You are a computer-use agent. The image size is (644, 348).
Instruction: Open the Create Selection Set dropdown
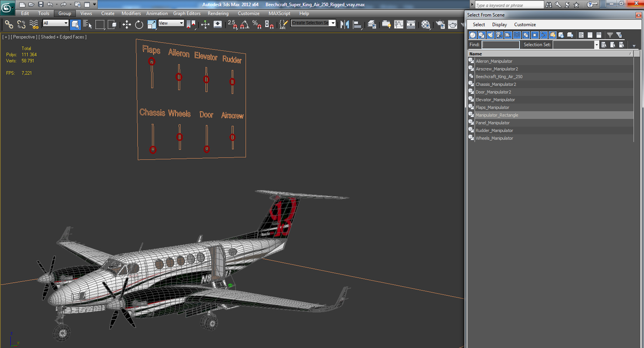coord(313,23)
